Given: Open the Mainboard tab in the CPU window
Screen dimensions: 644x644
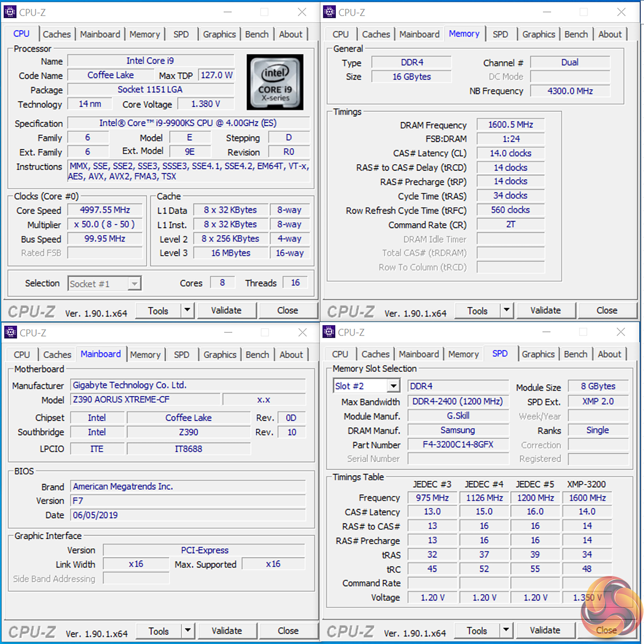Looking at the screenshot, I should pos(100,34).
